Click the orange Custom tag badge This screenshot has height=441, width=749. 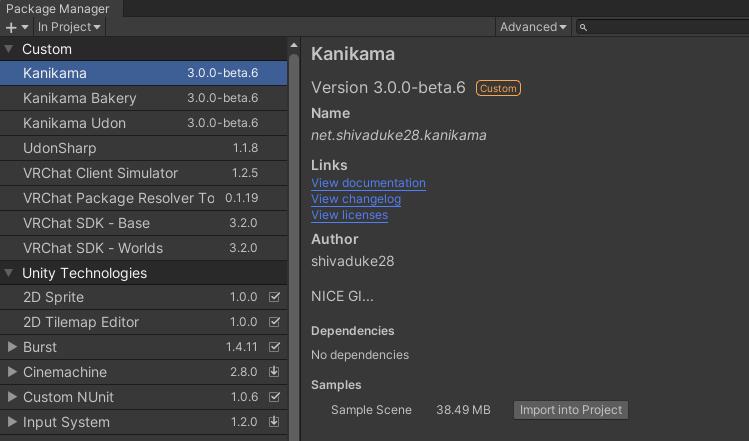[498, 88]
